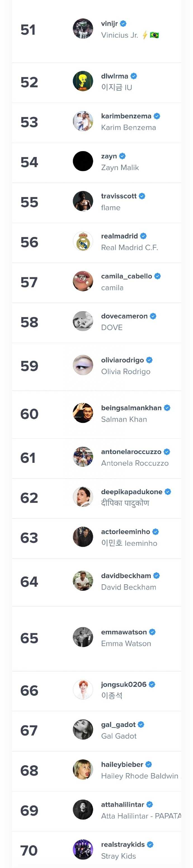Open beingsalmankhan profile
Image resolution: width=193 pixels, height=868 pixels.
coord(131,408)
